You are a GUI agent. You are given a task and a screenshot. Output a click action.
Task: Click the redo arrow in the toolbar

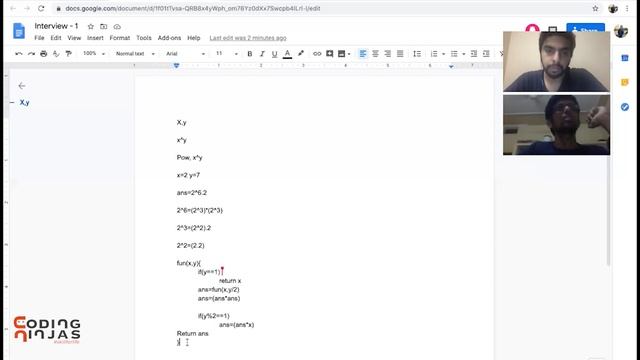[31, 54]
